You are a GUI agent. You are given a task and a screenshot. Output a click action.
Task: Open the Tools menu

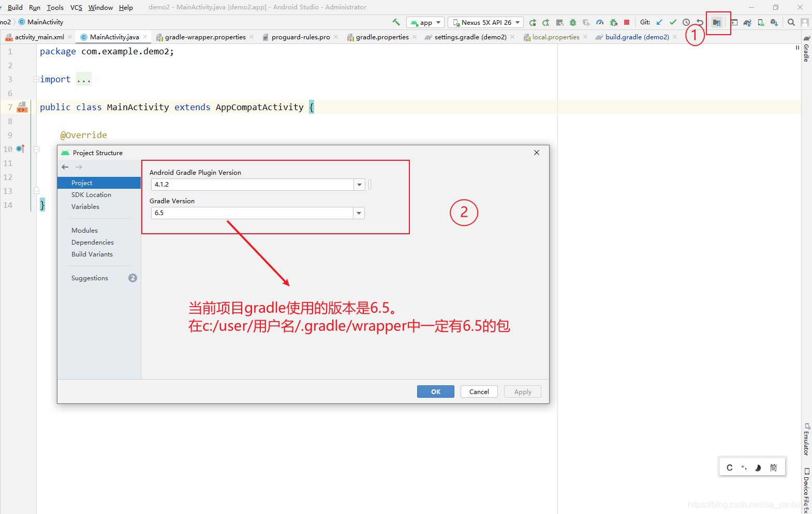[55, 7]
